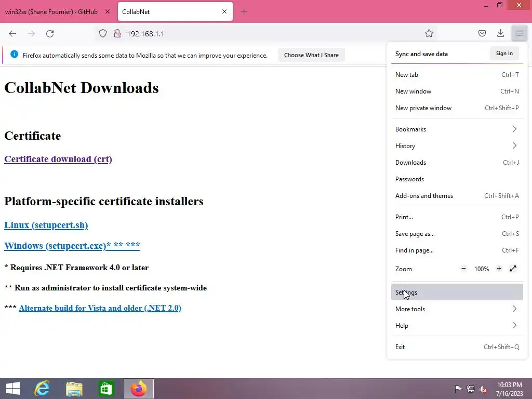
Task: Open Downloads from the menu
Action: click(x=457, y=162)
